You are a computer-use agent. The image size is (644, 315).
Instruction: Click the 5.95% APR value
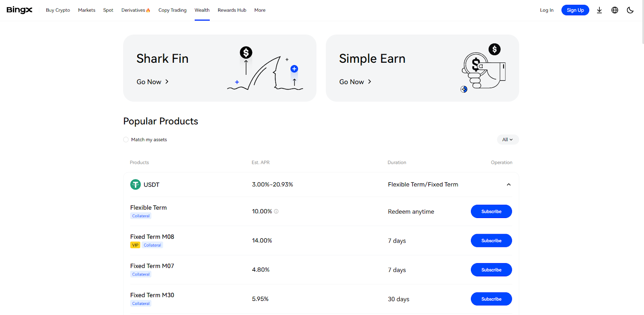pyautogui.click(x=260, y=299)
